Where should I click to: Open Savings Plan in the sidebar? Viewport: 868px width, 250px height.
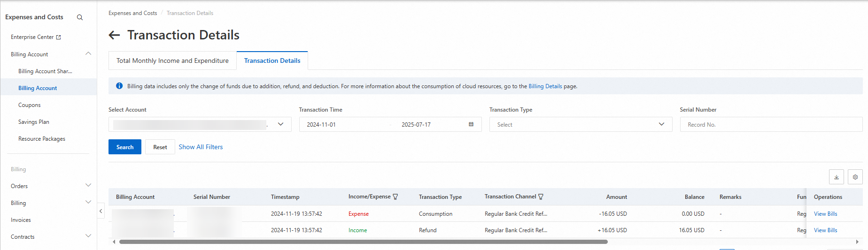point(33,122)
